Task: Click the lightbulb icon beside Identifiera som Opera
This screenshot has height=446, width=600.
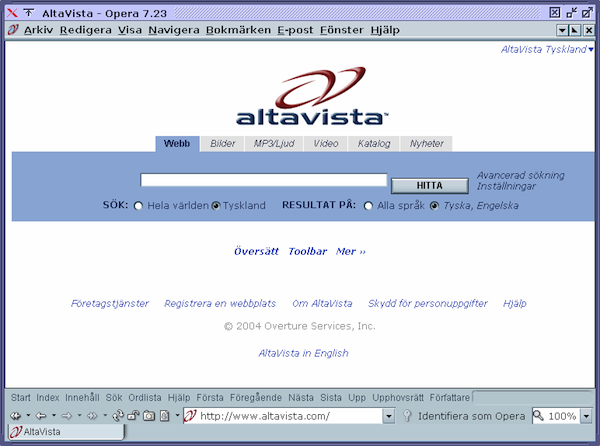Action: (407, 416)
